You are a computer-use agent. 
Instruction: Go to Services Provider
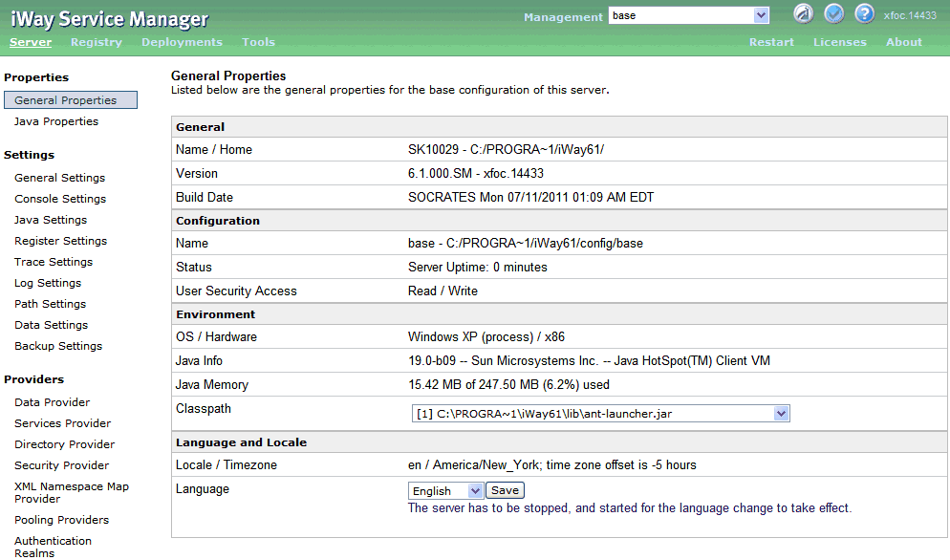(x=63, y=423)
